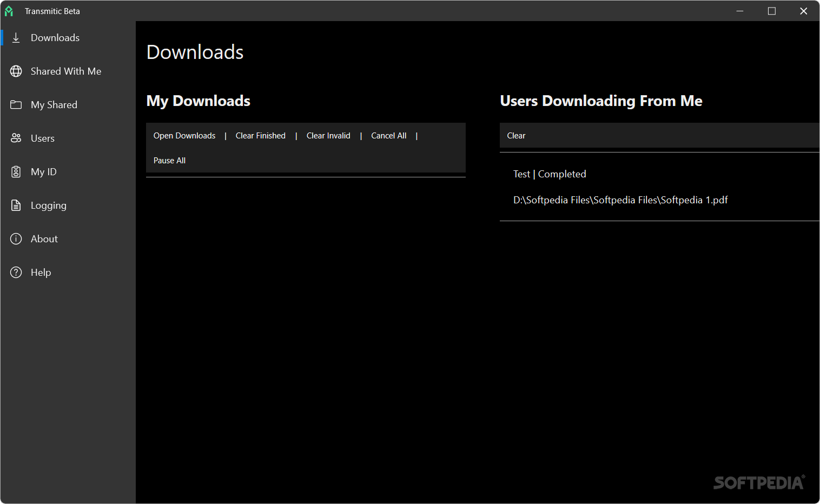This screenshot has width=820, height=504.
Task: Click Clear Finished button
Action: click(261, 136)
